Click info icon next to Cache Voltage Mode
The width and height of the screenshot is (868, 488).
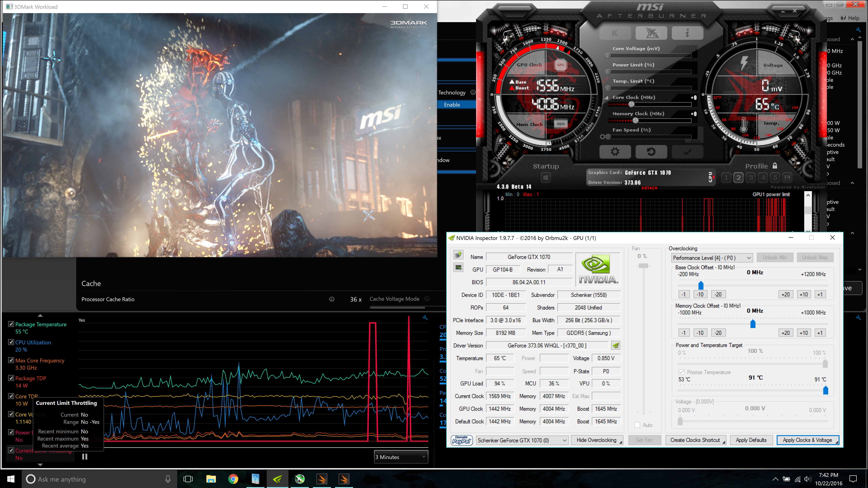pyautogui.click(x=427, y=299)
